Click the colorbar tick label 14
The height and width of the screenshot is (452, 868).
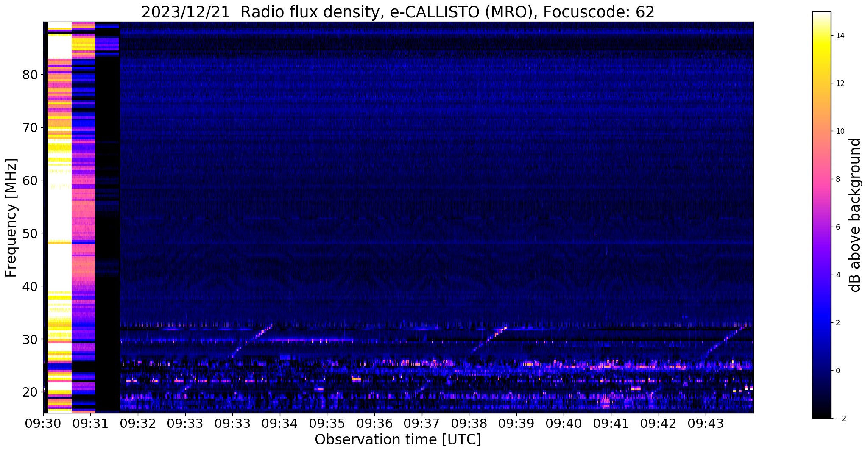(x=840, y=36)
